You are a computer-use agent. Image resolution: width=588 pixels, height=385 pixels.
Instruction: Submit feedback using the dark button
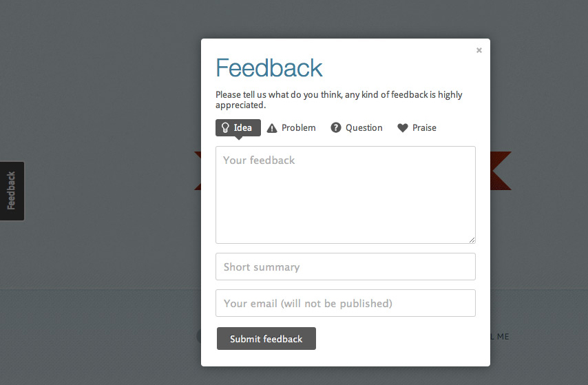pyautogui.click(x=266, y=338)
